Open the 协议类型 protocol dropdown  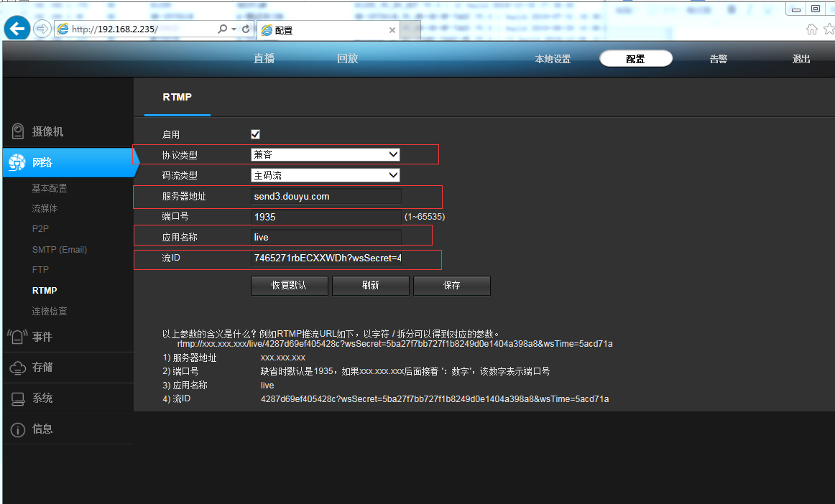(x=325, y=154)
